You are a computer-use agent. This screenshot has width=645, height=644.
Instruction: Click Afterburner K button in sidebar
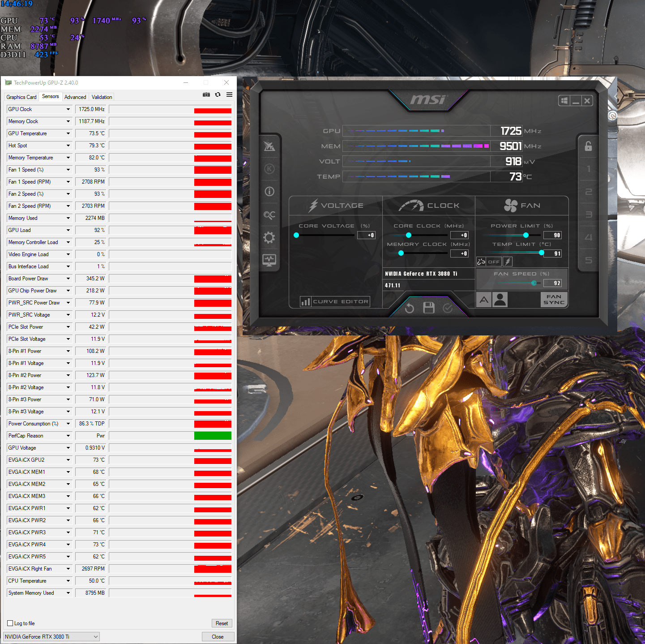(269, 169)
